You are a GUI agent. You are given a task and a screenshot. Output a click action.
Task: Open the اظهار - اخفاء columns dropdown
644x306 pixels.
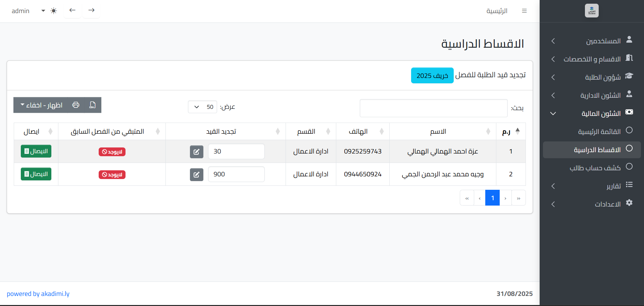[41, 105]
